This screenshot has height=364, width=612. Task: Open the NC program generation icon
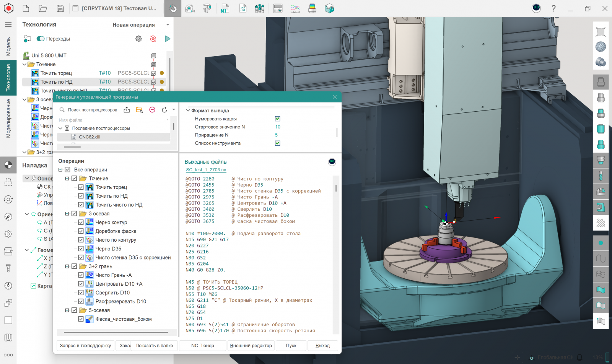(x=225, y=8)
